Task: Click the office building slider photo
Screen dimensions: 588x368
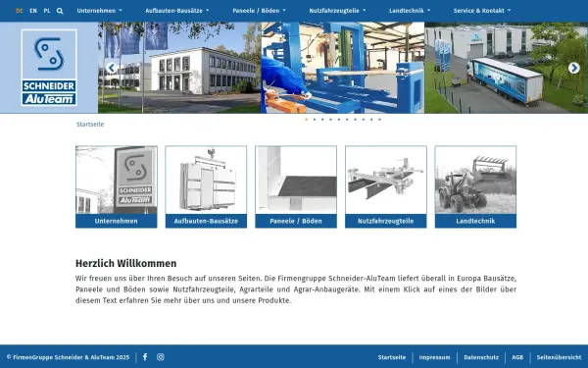Action: [x=179, y=68]
